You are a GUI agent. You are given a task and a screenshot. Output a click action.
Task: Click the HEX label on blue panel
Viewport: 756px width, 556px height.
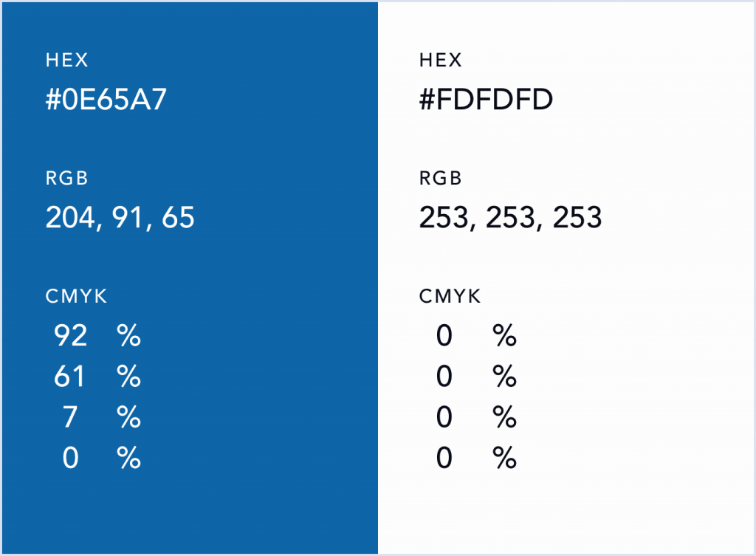(x=66, y=61)
